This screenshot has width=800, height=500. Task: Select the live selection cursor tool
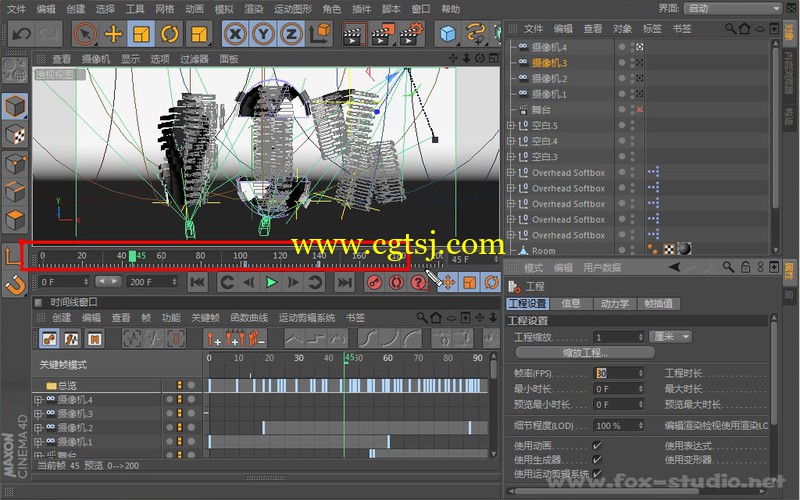tap(85, 34)
